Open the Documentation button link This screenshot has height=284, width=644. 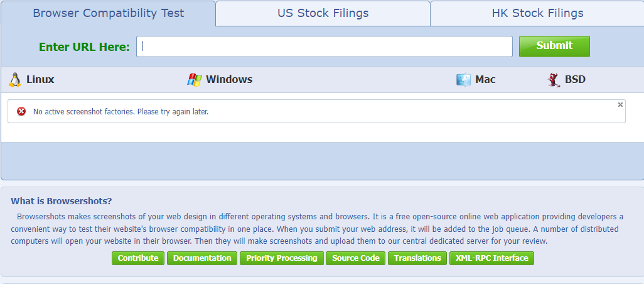pyautogui.click(x=202, y=258)
